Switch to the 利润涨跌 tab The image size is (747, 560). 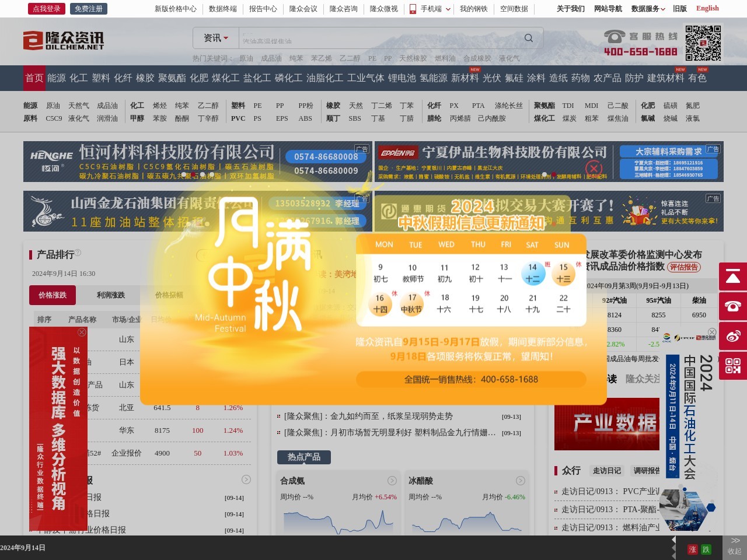[x=111, y=295]
